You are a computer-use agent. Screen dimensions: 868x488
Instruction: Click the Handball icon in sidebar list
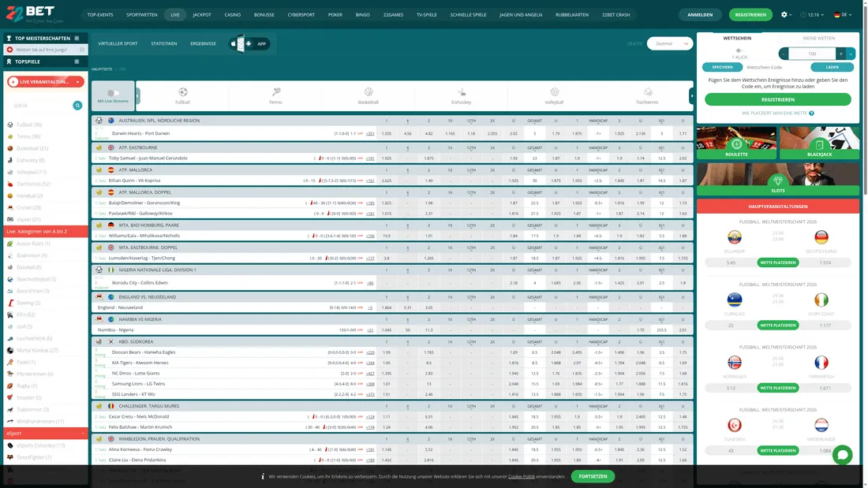pos(10,196)
